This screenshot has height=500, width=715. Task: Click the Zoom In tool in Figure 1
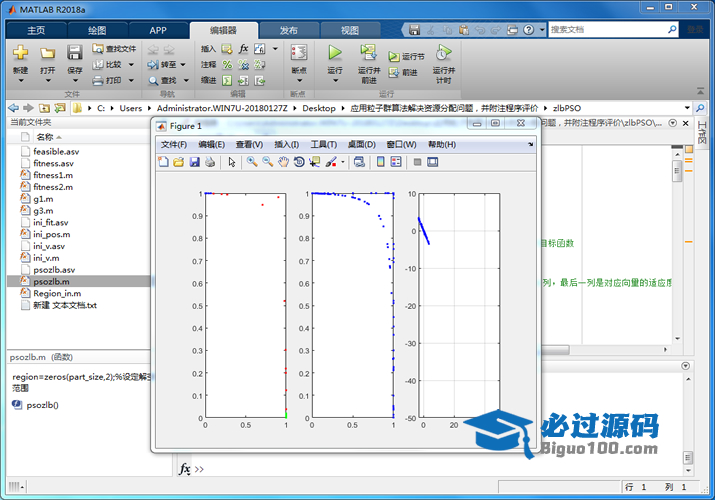(x=252, y=162)
